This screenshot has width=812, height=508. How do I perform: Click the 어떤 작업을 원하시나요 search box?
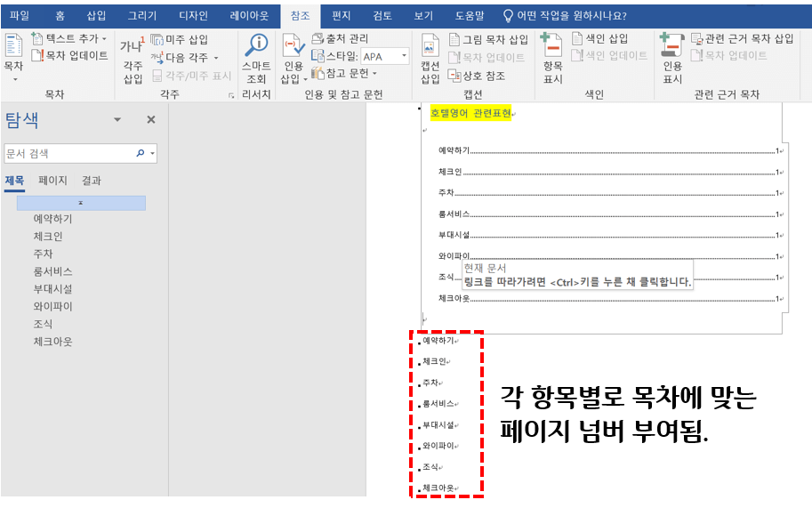tap(566, 16)
